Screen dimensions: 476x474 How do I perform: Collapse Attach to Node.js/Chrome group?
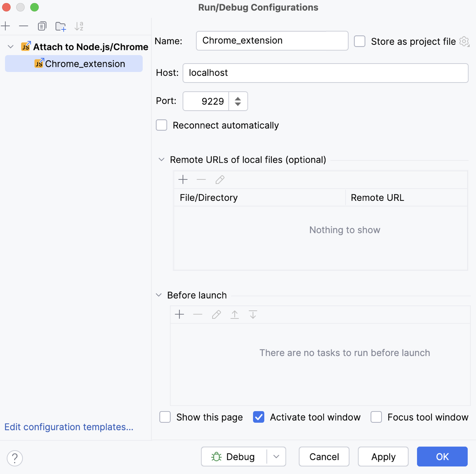click(x=10, y=46)
